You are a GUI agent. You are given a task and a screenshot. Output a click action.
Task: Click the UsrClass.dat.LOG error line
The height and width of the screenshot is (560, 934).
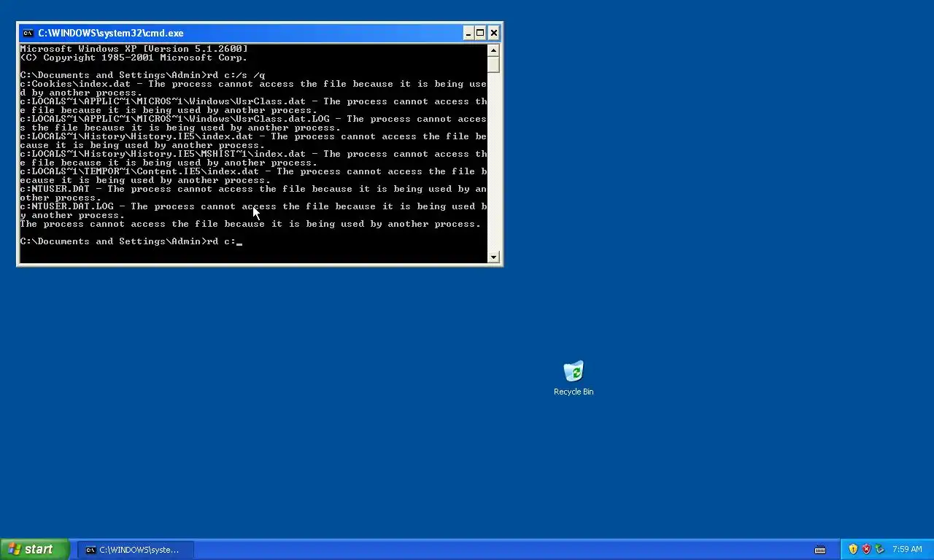(253, 123)
